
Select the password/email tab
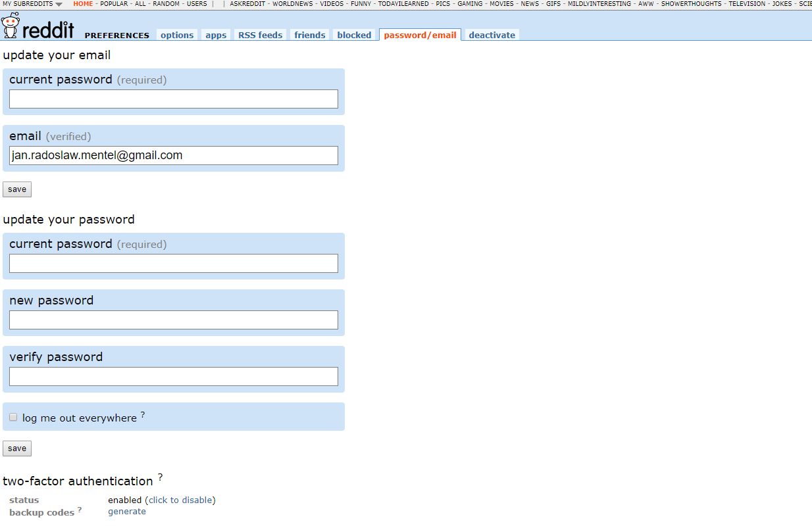[420, 35]
